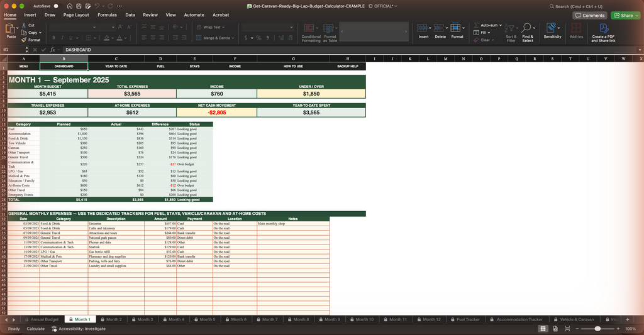Undo the last action

tap(97, 6)
